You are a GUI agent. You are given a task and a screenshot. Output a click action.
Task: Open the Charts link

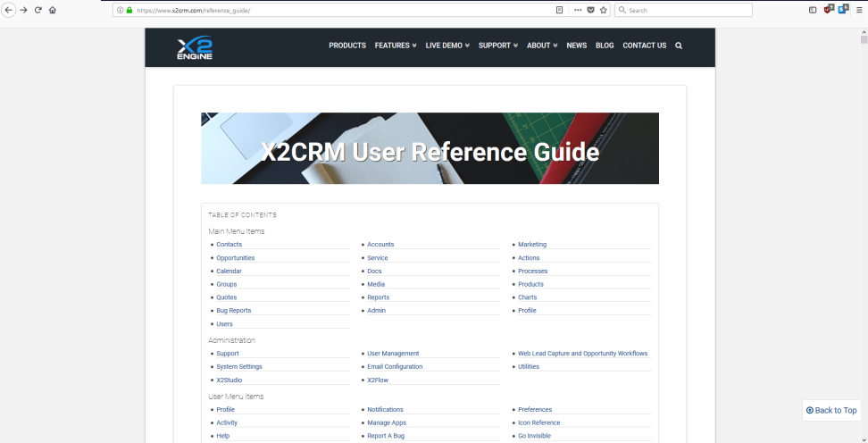[x=528, y=297]
